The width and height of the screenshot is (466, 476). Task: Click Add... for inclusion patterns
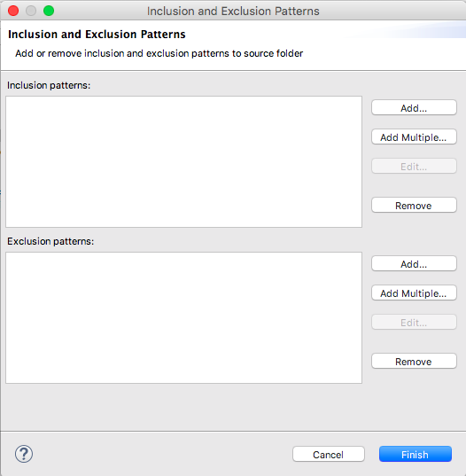click(x=414, y=107)
